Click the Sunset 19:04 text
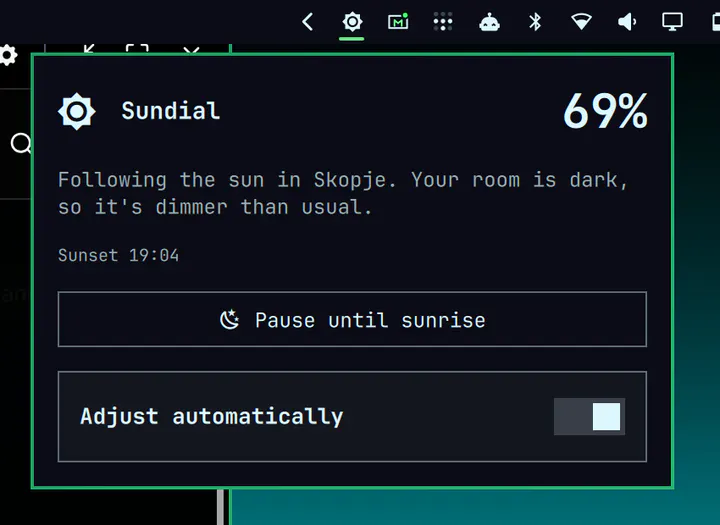This screenshot has height=525, width=720. [118, 255]
